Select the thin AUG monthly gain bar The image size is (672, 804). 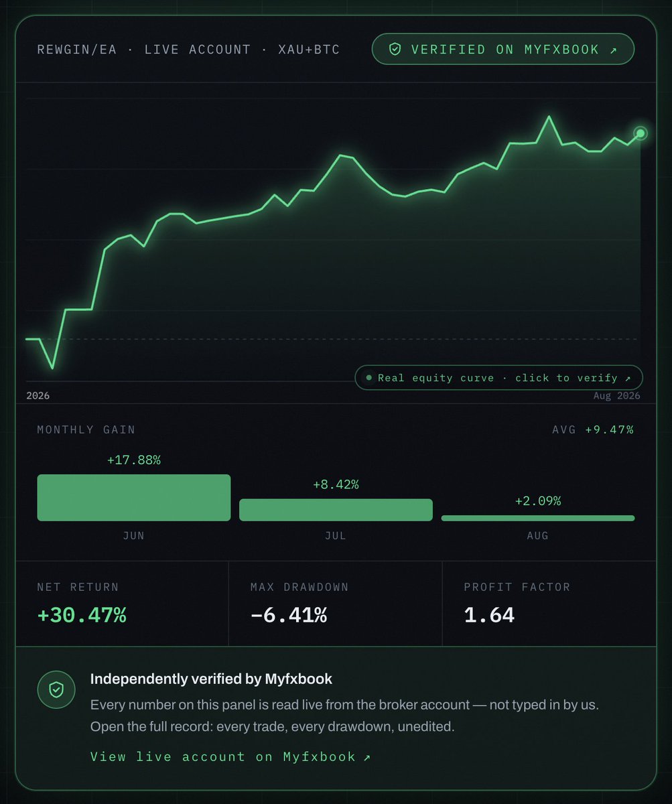[x=538, y=518]
